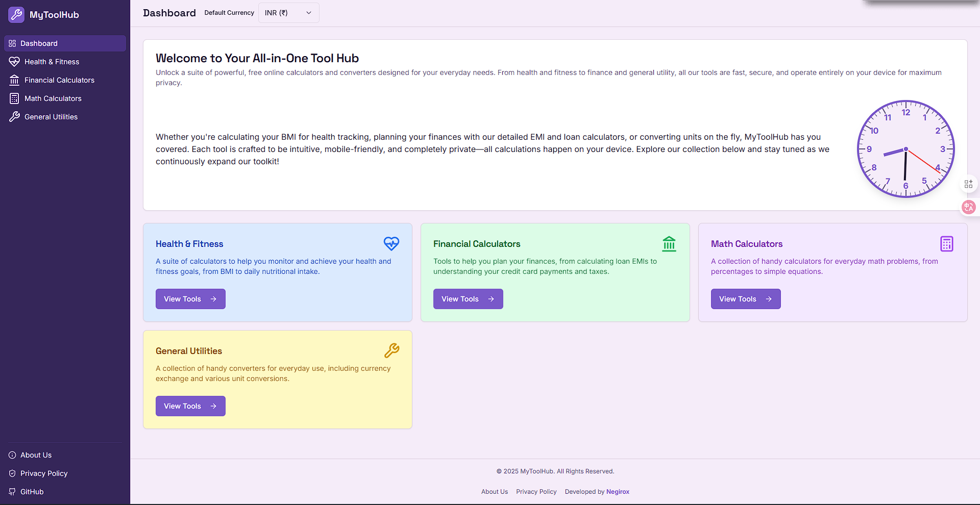
Task: Open Health & Fitness sidebar menu item
Action: click(65, 62)
